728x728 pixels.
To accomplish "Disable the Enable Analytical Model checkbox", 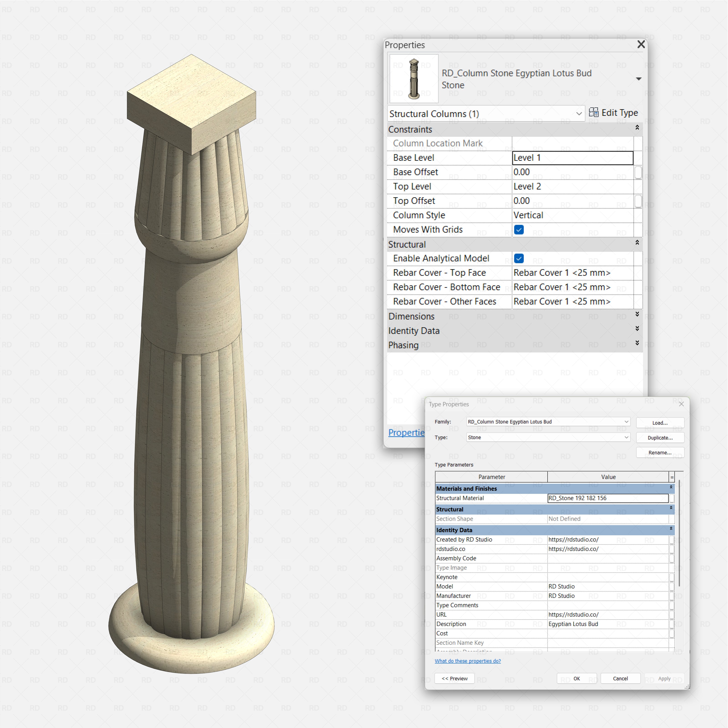I will coord(519,258).
